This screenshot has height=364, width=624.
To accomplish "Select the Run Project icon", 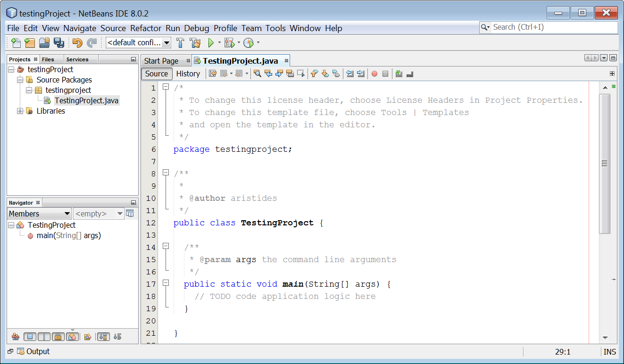I will pos(210,42).
